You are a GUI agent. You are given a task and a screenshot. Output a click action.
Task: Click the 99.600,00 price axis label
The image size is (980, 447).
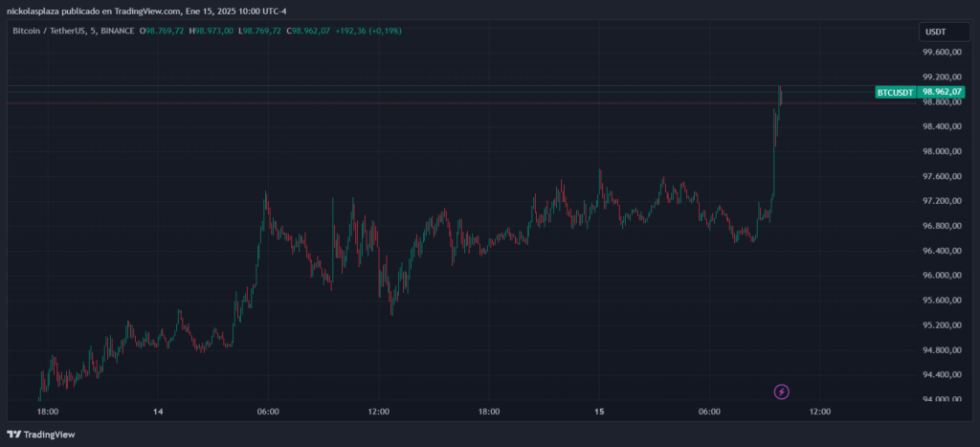942,53
